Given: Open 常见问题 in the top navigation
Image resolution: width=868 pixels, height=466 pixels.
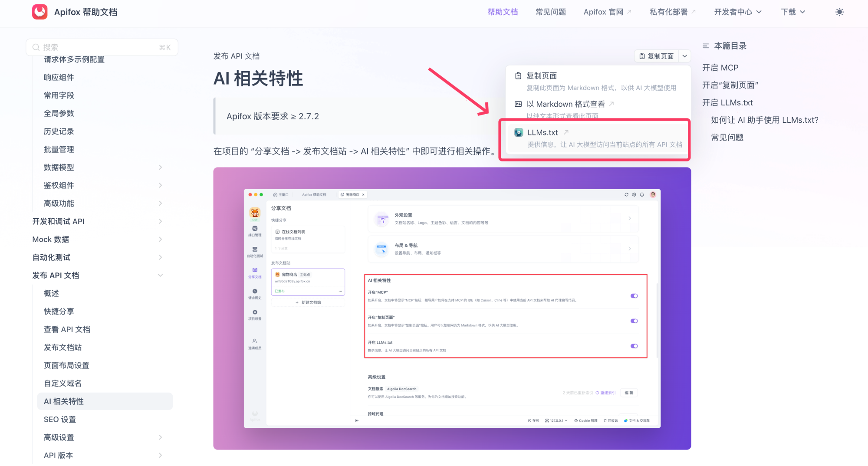Looking at the screenshot, I should [x=551, y=12].
